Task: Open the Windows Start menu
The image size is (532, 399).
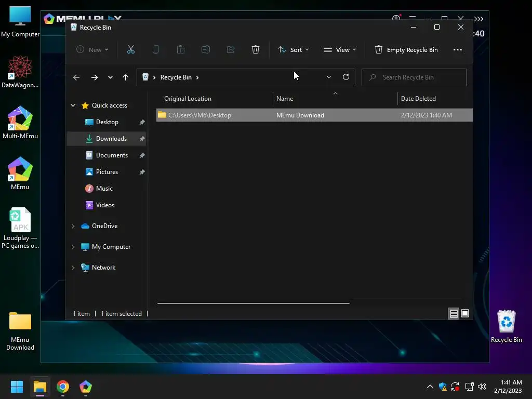Action: click(x=17, y=387)
